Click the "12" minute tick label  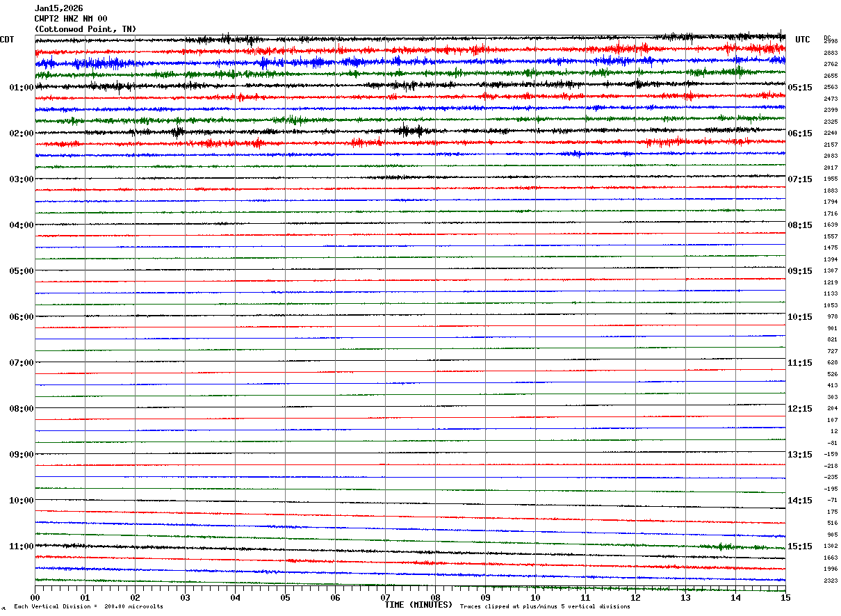[x=635, y=598]
